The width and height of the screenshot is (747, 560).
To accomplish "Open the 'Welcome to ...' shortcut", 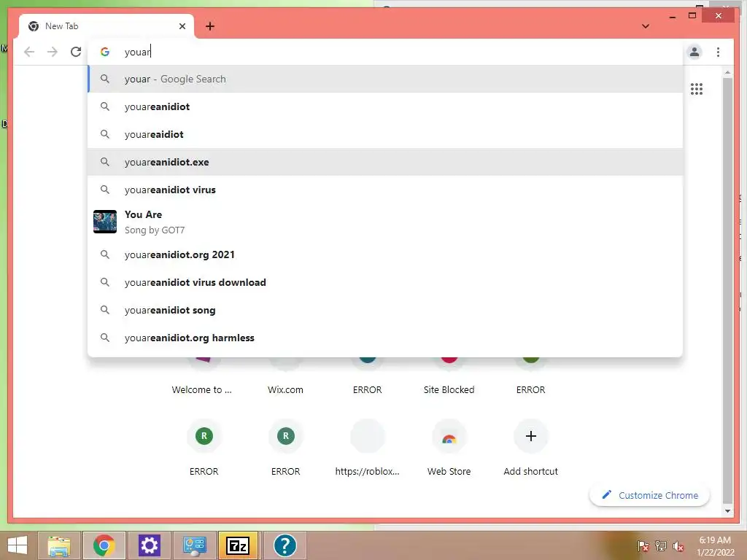I will pos(202,376).
